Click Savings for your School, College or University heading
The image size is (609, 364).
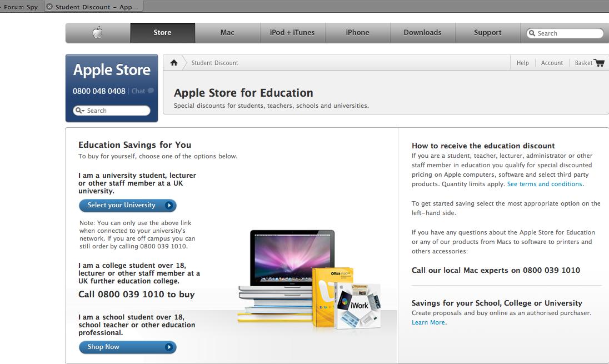tap(497, 303)
